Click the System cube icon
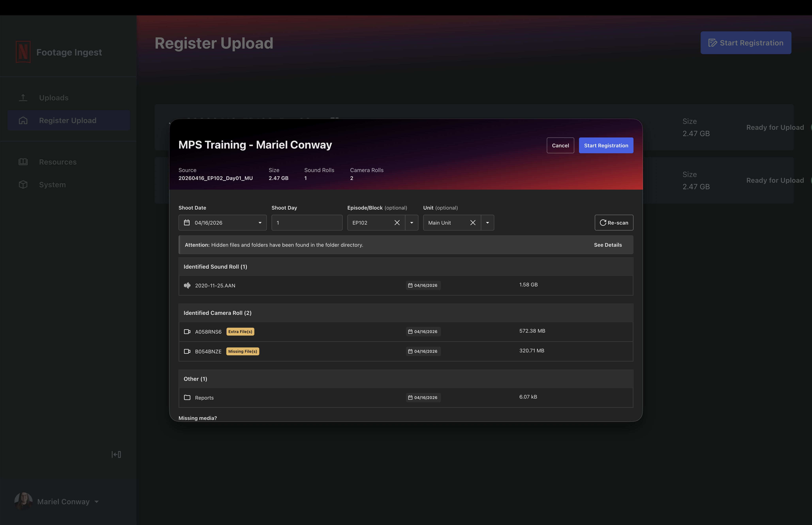The width and height of the screenshot is (812, 525). point(23,184)
